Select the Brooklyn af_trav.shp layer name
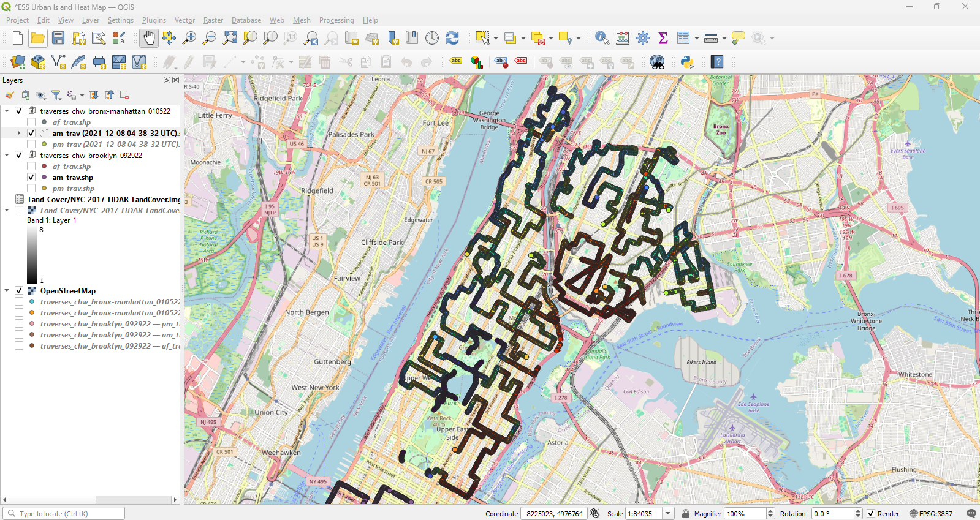980x520 pixels. coord(72,167)
